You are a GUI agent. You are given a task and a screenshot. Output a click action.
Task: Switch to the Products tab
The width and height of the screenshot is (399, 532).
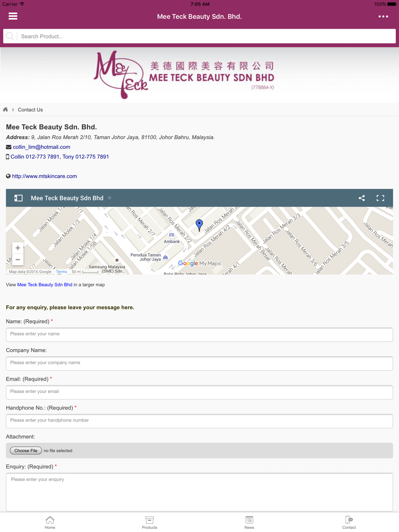(150, 522)
